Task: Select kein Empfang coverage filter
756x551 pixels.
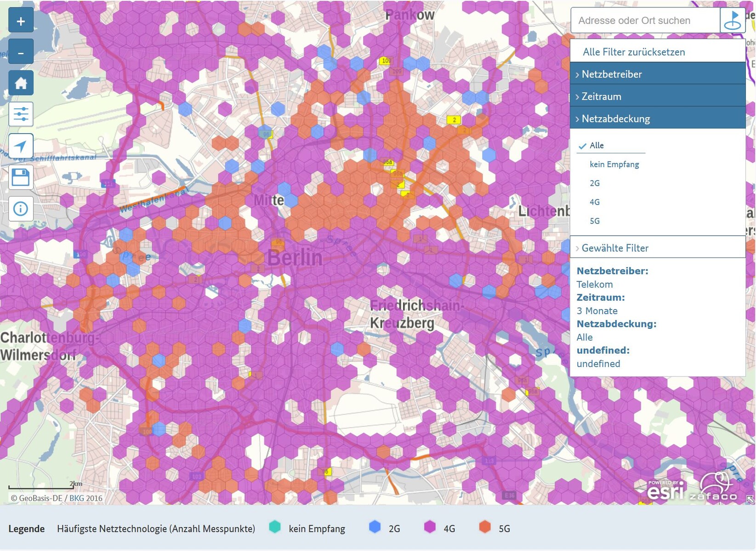Action: coord(614,164)
